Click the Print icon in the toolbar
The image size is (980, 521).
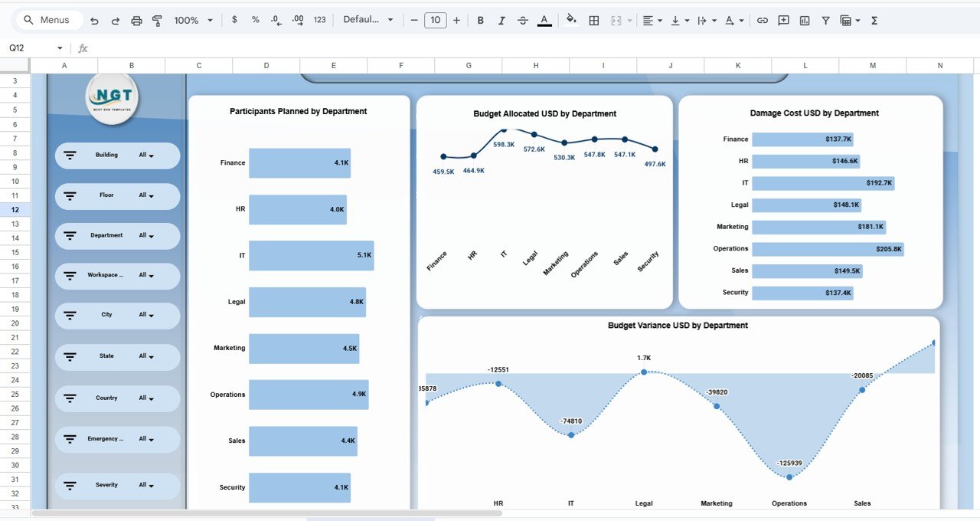(x=136, y=20)
